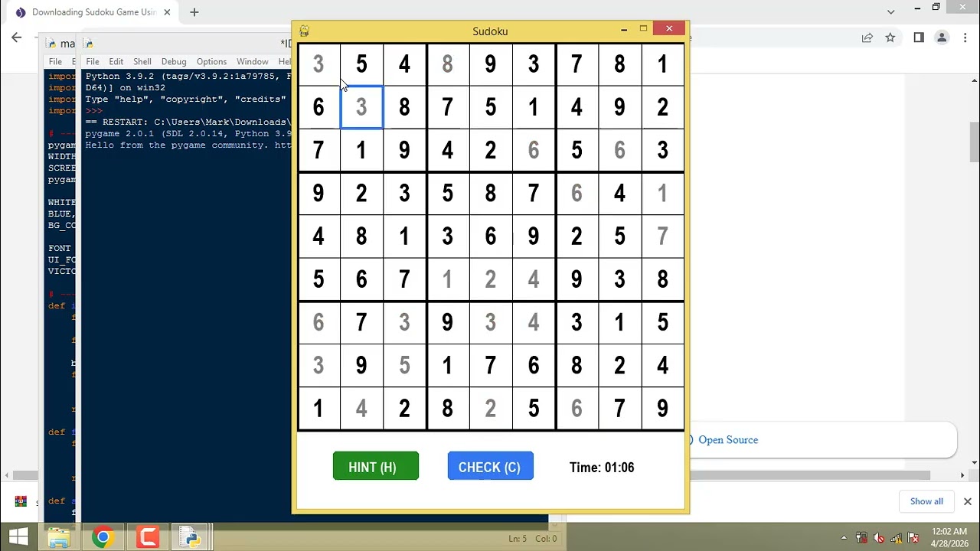Screen dimensions: 980x551
Task: Open the Windows Start button
Action: [x=18, y=537]
